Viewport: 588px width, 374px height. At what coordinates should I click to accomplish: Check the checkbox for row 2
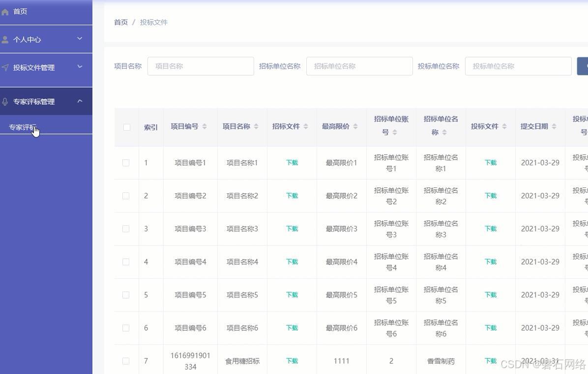(126, 196)
